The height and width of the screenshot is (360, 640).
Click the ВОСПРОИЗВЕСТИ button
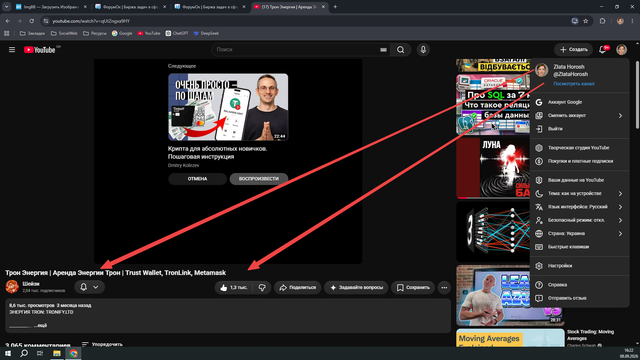[259, 179]
